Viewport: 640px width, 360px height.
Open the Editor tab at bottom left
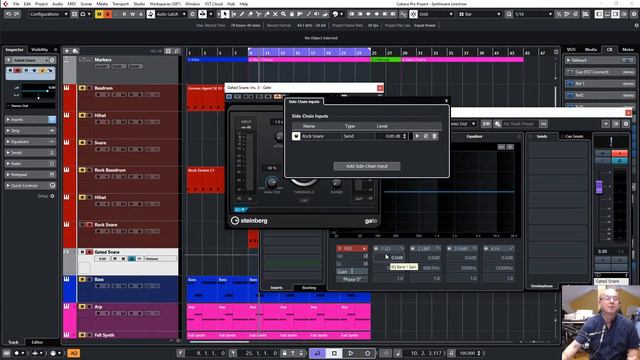pyautogui.click(x=37, y=342)
